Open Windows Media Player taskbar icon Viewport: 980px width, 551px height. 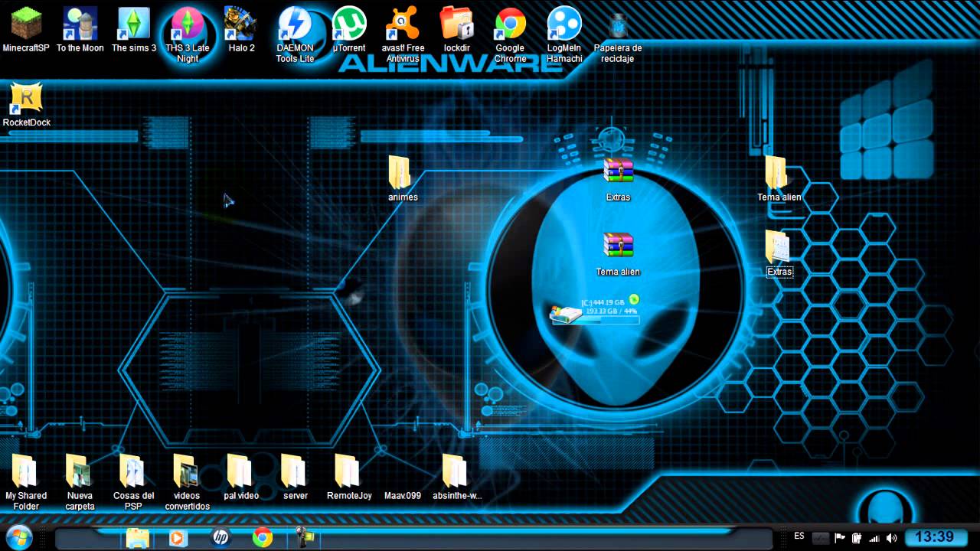[x=178, y=537]
